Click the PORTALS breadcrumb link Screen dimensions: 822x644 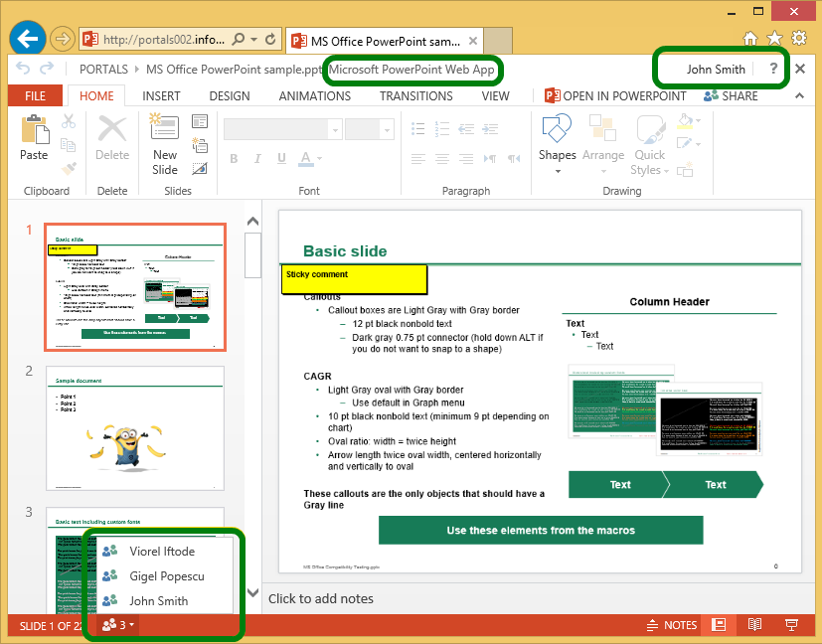(103, 70)
